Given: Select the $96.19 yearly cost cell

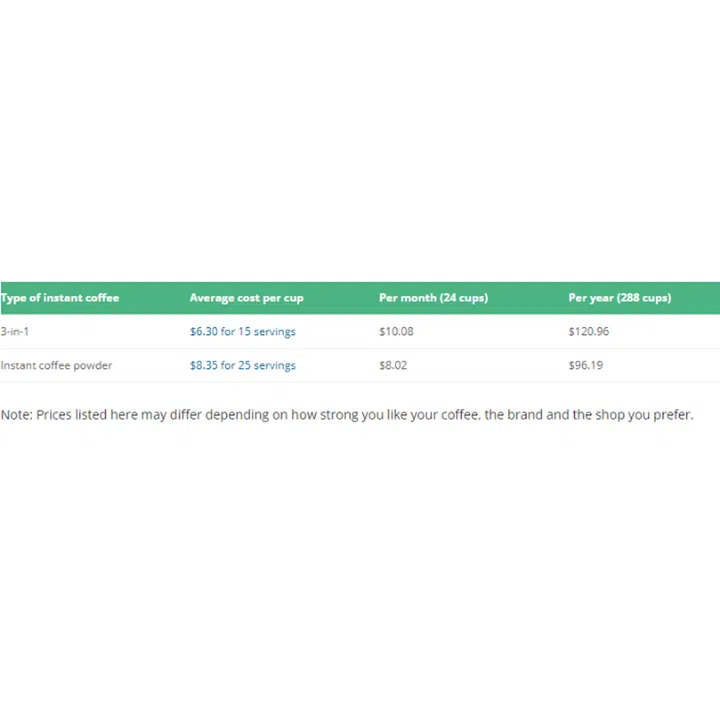Looking at the screenshot, I should click(x=585, y=366).
